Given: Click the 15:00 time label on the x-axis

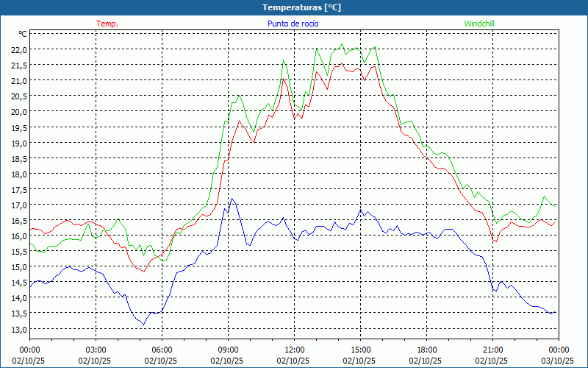Looking at the screenshot, I should [360, 350].
